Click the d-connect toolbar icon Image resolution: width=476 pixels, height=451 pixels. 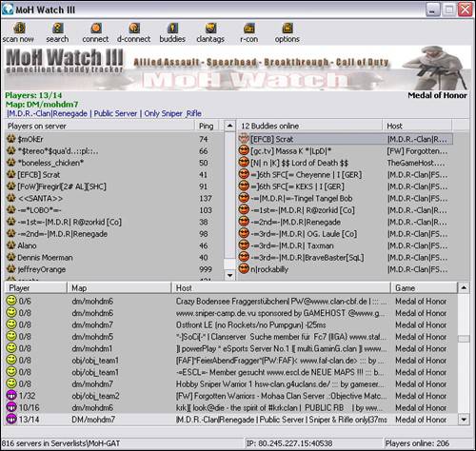click(x=134, y=29)
